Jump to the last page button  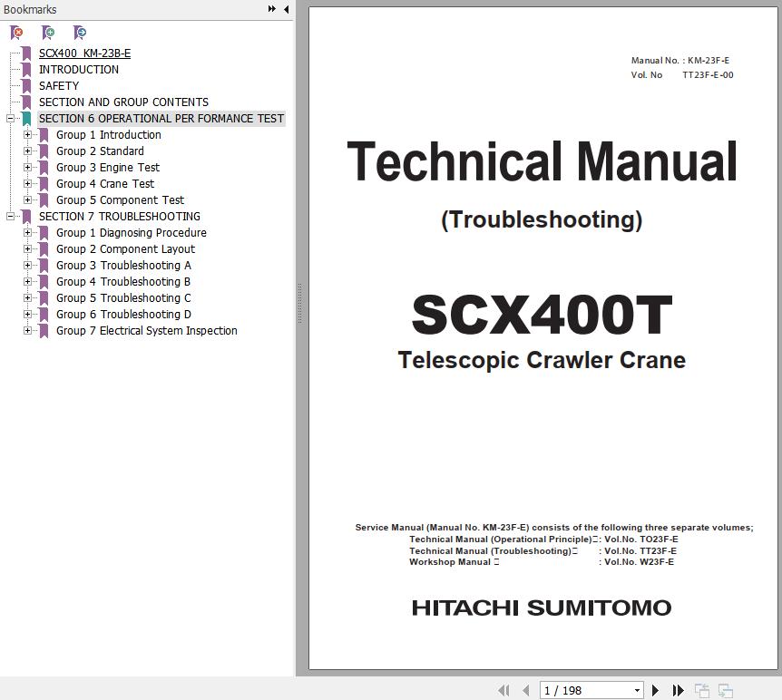pyautogui.click(x=677, y=691)
